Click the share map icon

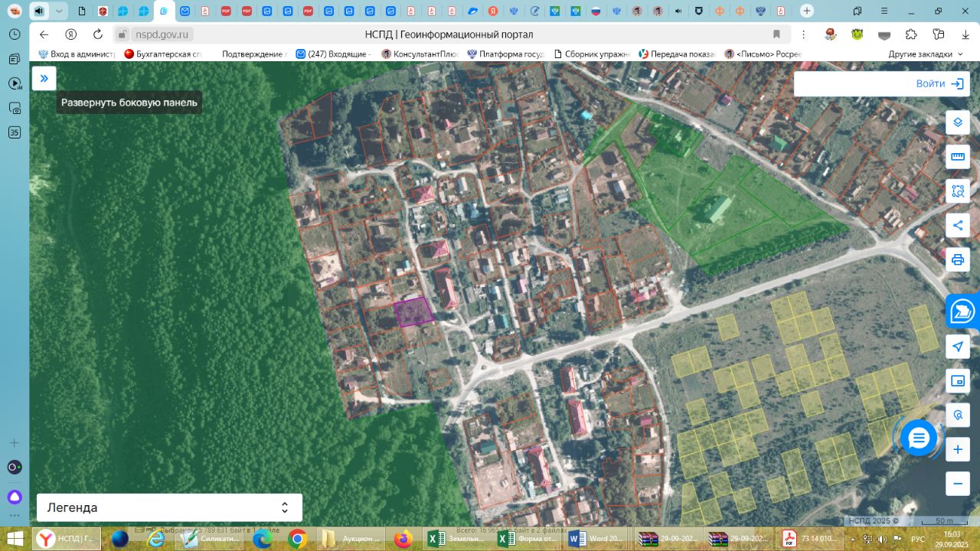tap(957, 225)
